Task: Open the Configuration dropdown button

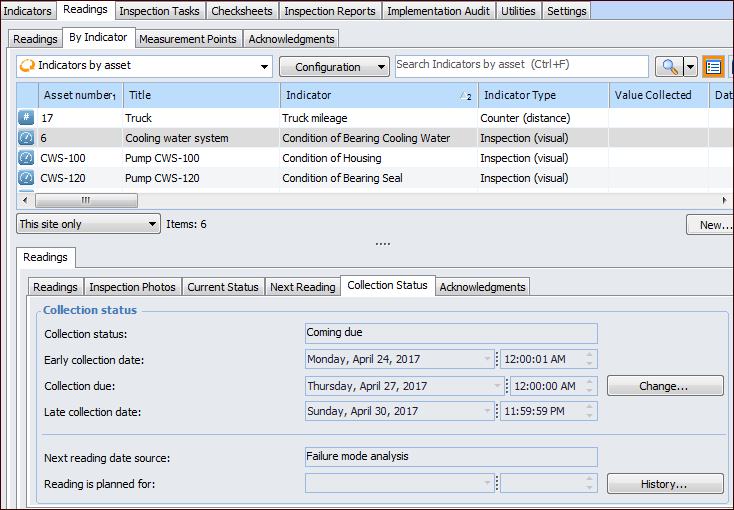Action: tap(334, 67)
